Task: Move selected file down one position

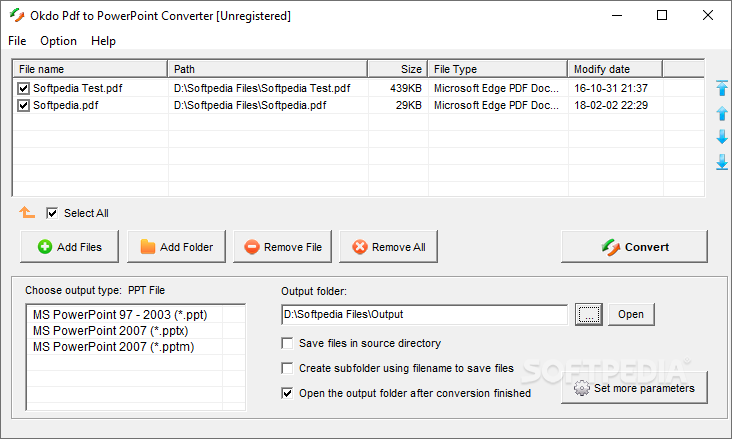Action: pos(722,137)
